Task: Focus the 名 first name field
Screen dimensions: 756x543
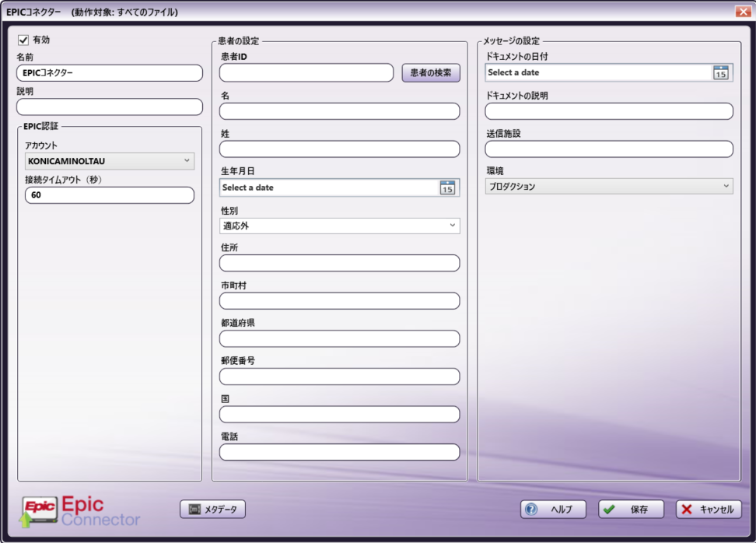Action: coord(339,111)
